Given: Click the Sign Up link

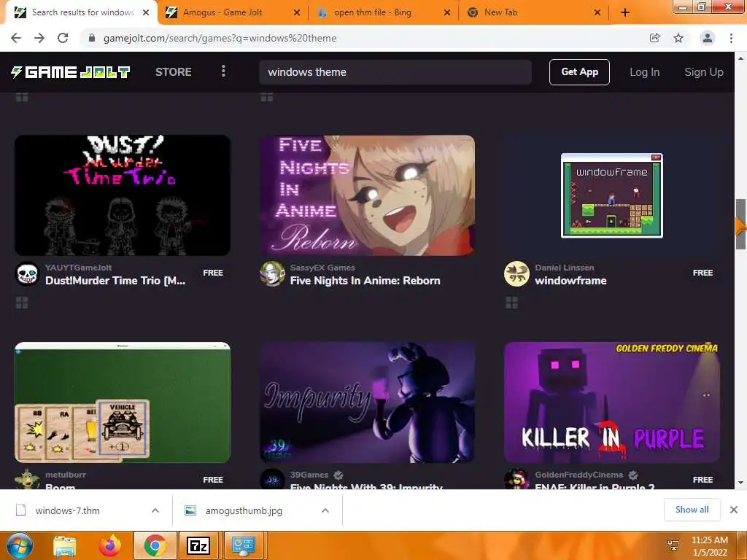Looking at the screenshot, I should coord(704,72).
